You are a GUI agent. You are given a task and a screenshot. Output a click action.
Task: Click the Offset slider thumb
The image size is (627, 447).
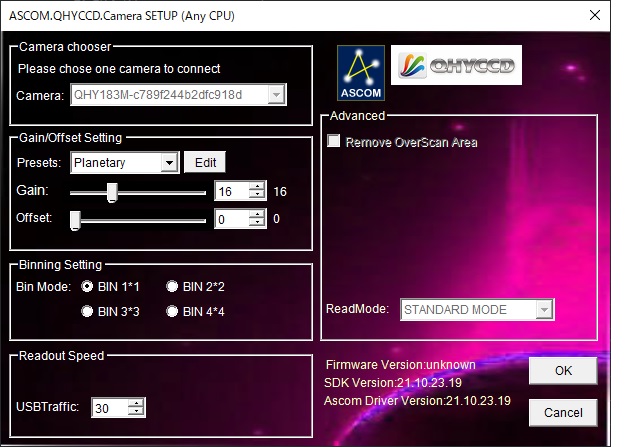[x=75, y=221]
